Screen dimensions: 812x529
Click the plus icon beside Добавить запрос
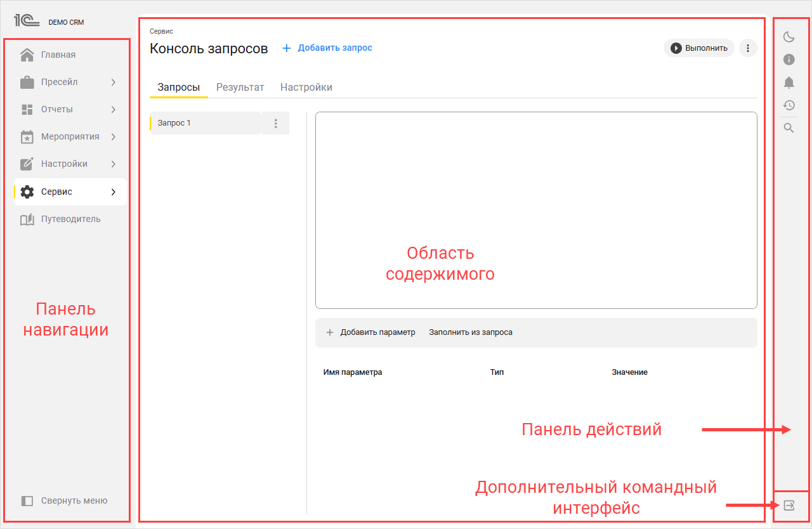click(287, 48)
